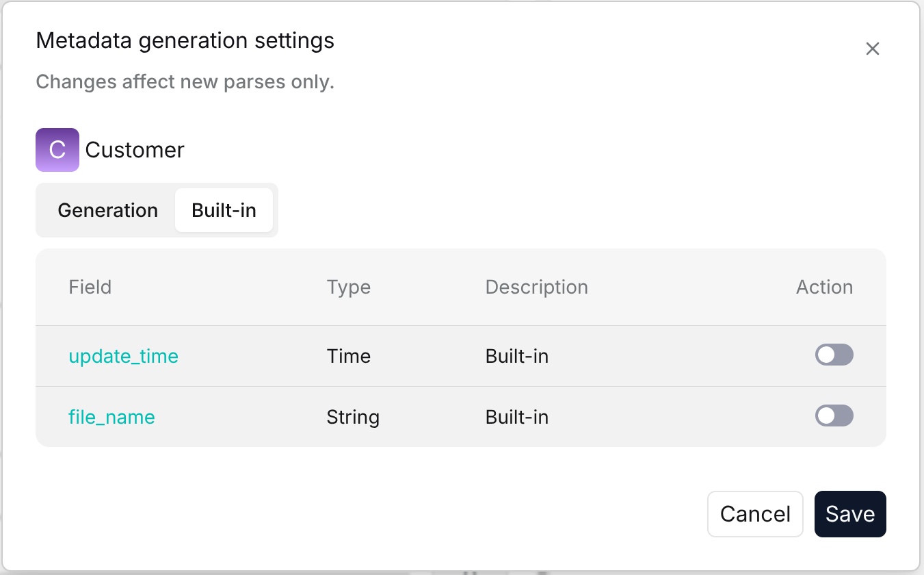Switch to the Generation tab
Image resolution: width=924 pixels, height=575 pixels.
point(107,210)
